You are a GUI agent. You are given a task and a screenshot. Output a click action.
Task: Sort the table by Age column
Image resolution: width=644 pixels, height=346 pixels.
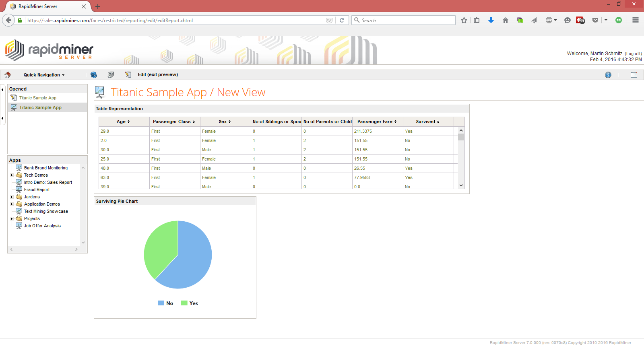click(x=123, y=122)
